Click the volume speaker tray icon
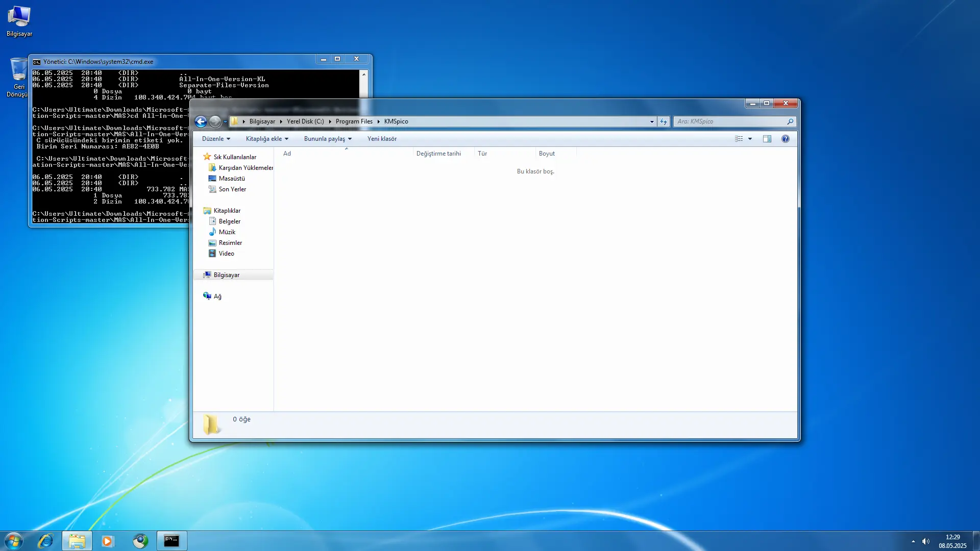 tap(926, 541)
